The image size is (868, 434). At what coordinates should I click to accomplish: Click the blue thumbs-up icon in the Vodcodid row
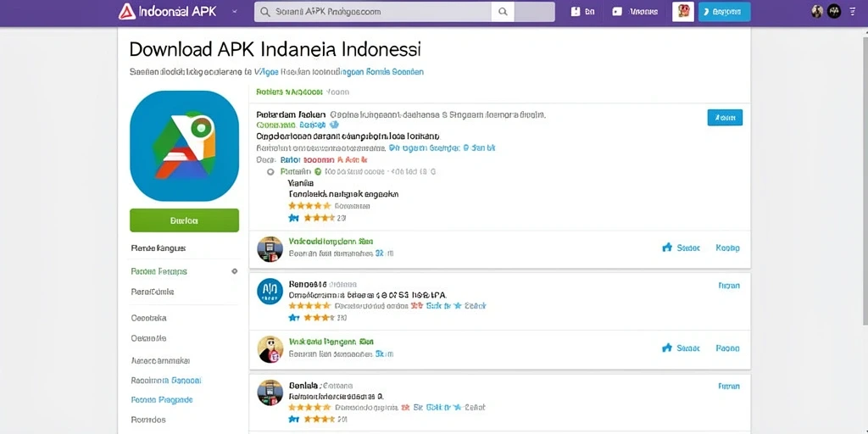[x=667, y=248]
